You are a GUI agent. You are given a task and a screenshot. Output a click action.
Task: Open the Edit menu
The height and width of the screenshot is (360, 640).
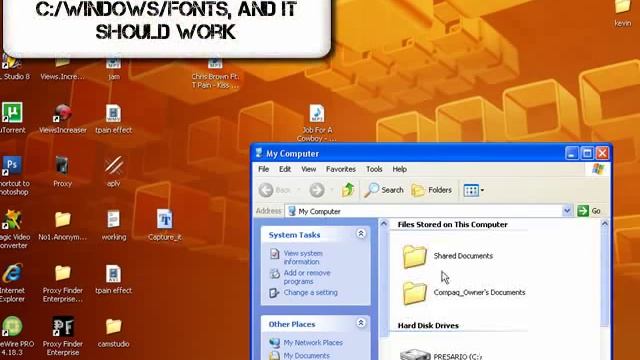click(x=285, y=169)
